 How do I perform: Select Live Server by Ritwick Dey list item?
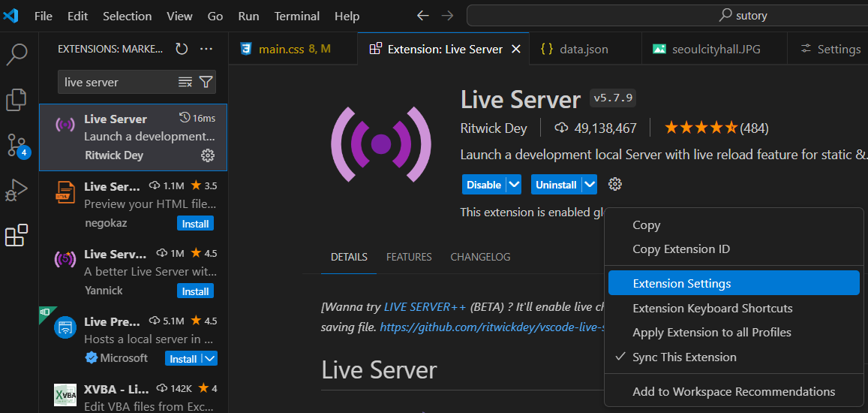133,137
